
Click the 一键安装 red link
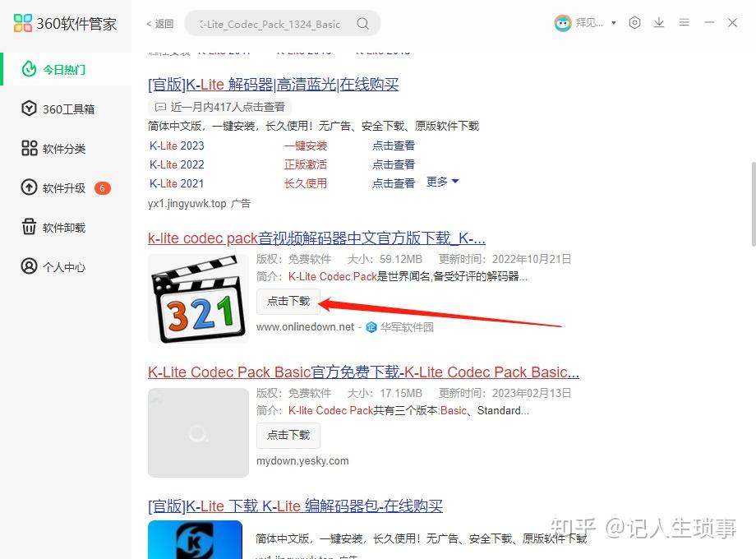(x=306, y=146)
